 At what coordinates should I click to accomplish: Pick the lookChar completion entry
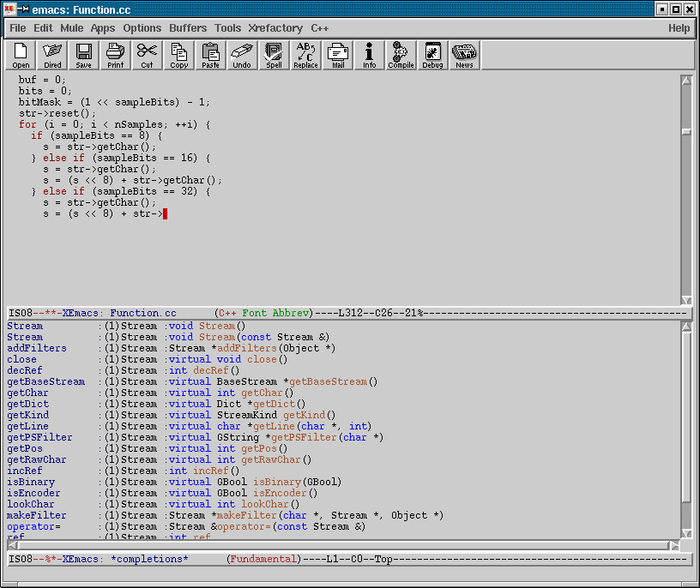coord(31,505)
